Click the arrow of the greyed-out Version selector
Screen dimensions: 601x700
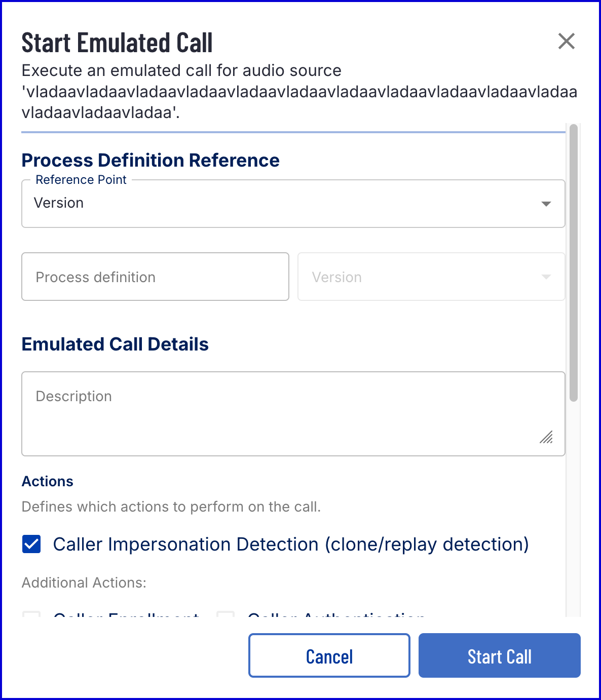click(546, 277)
